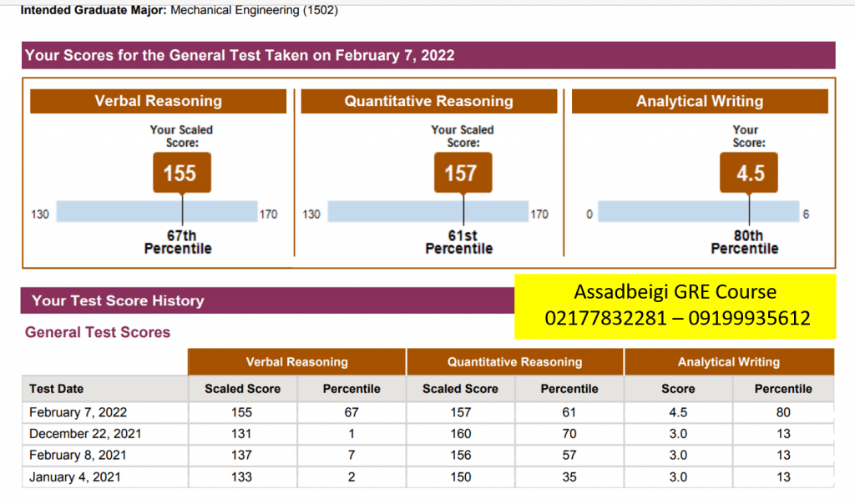Viewport: 855px width, 504px height.
Task: Select the February 7, 2022 table row date
Action: pos(78,412)
